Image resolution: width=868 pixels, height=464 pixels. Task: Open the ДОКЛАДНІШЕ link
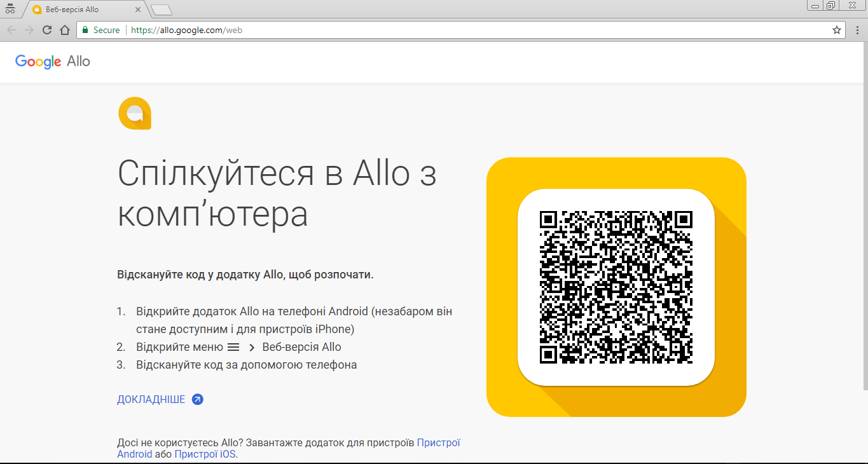tap(151, 399)
